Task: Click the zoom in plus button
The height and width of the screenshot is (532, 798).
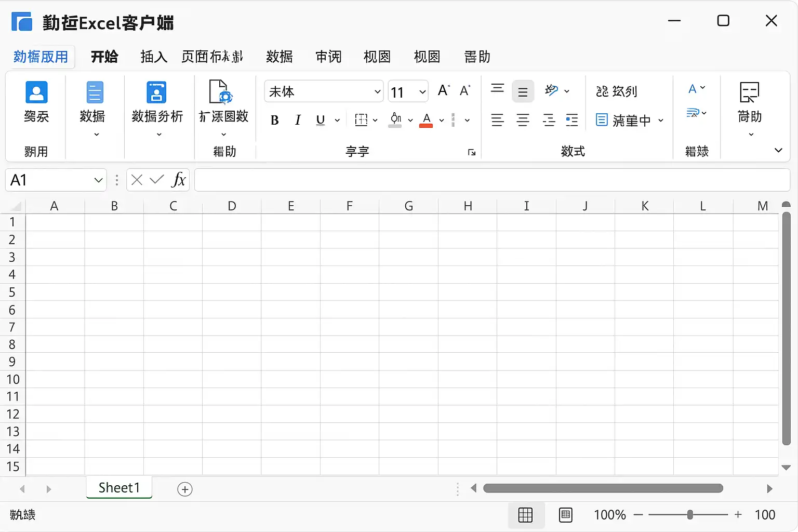Action: pyautogui.click(x=738, y=515)
